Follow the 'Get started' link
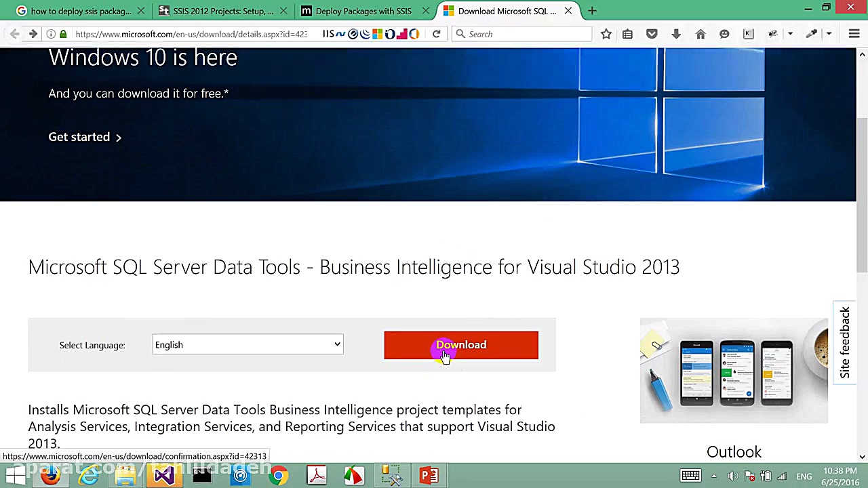Screen dimensions: 868x488 (x=85, y=137)
